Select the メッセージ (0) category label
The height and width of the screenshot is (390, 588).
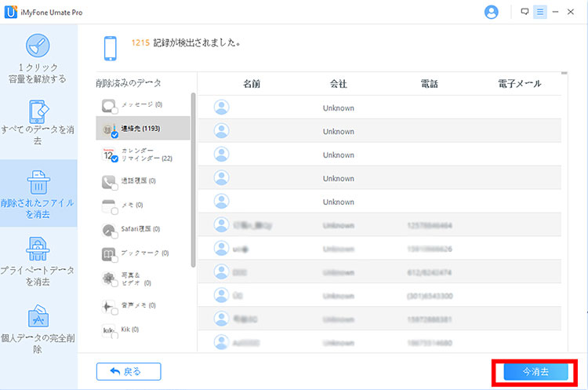coord(142,104)
